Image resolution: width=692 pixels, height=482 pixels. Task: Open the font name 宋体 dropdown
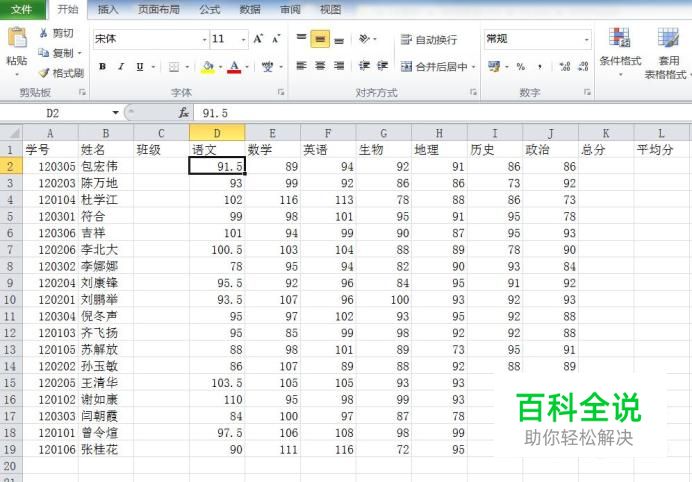point(204,40)
